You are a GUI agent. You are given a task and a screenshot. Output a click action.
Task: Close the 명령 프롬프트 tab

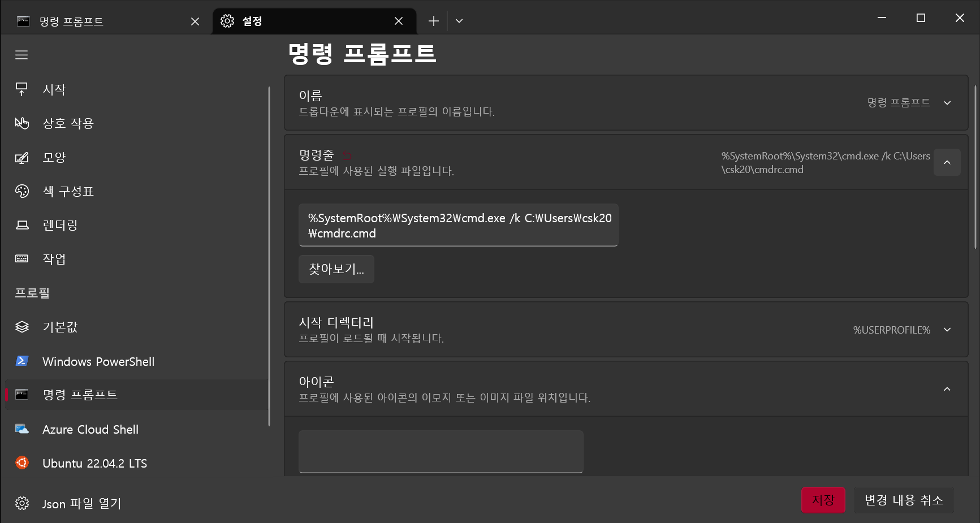coord(195,21)
